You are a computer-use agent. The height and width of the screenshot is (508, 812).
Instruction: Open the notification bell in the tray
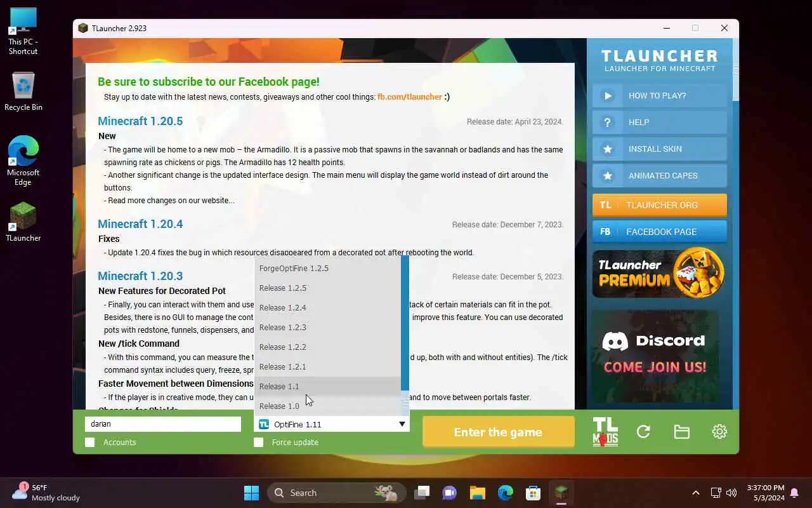coord(794,493)
